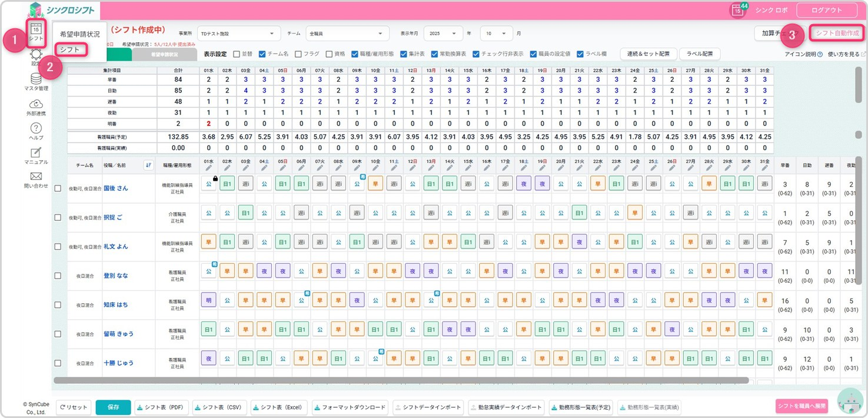Screen dimensions: 868x418
Task: Open the マスタ管理 database icon in sidebar
Action: [36, 79]
